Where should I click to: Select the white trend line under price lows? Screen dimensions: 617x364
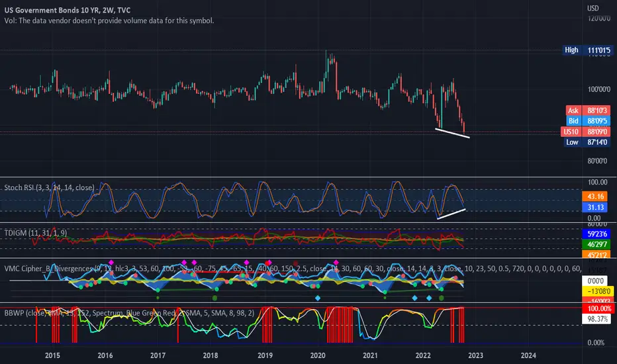point(453,133)
